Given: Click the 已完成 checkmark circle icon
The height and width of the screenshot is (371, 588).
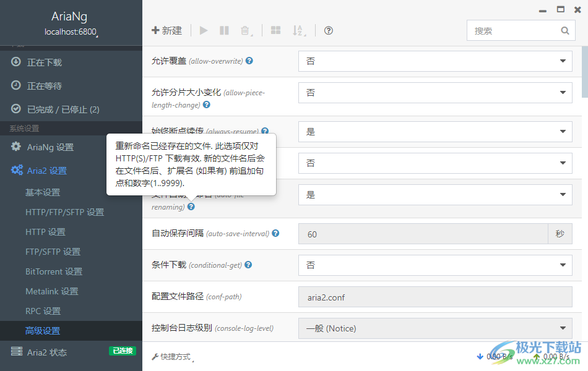Looking at the screenshot, I should coord(15,109).
